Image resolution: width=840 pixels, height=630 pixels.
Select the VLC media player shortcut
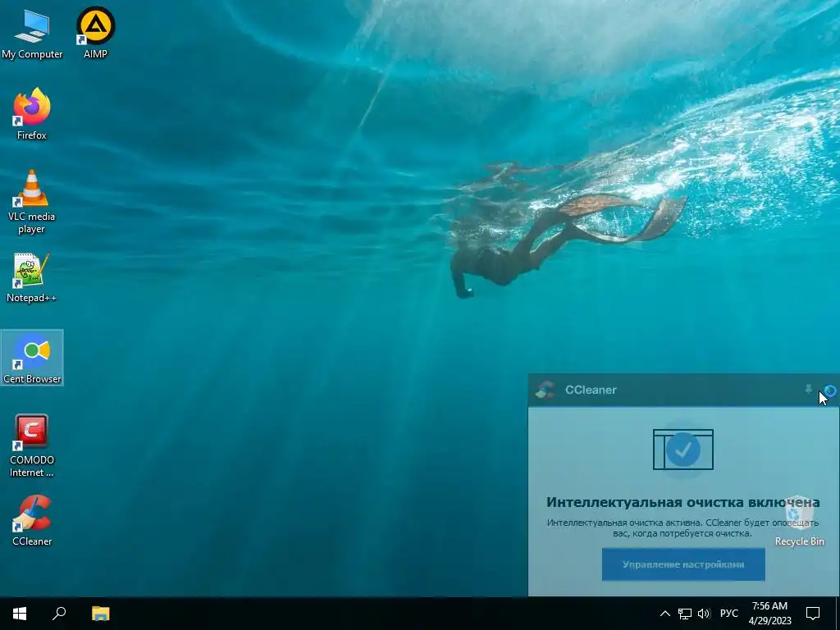(32, 202)
